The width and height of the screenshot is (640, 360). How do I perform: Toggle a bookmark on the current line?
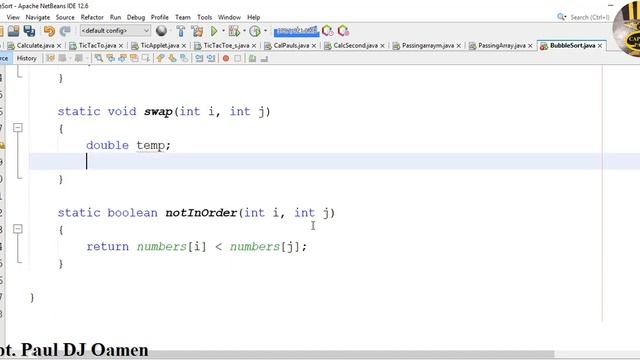pos(184,58)
